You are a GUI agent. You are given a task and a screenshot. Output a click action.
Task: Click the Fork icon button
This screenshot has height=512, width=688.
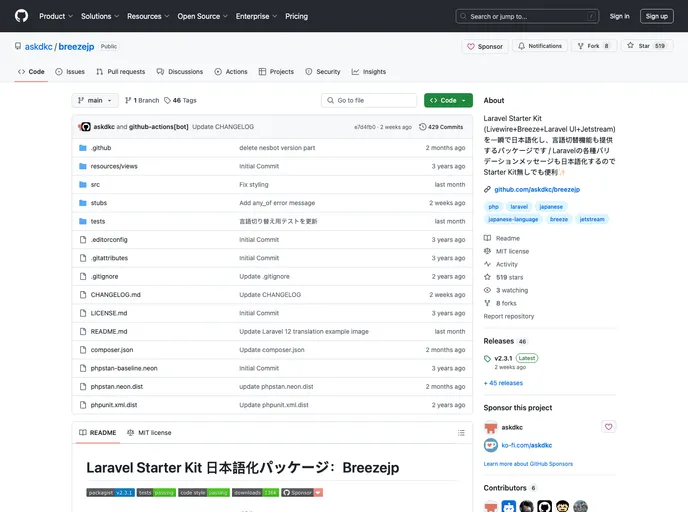[581, 46]
